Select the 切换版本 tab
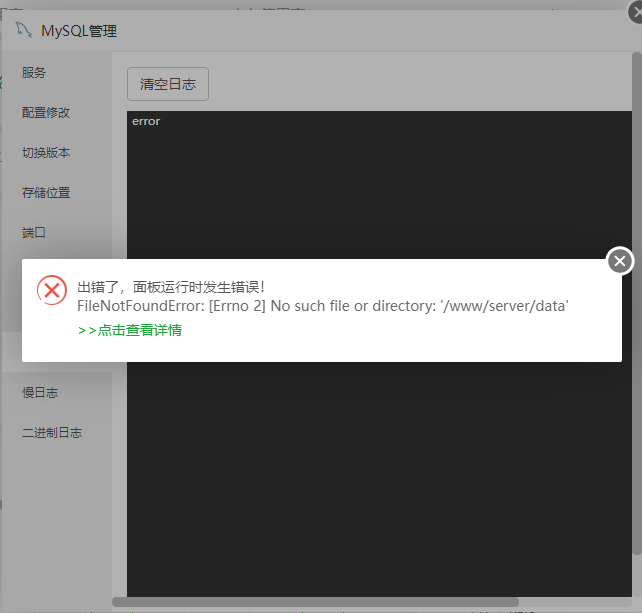Viewport: 642px width, 613px height. tap(46, 153)
